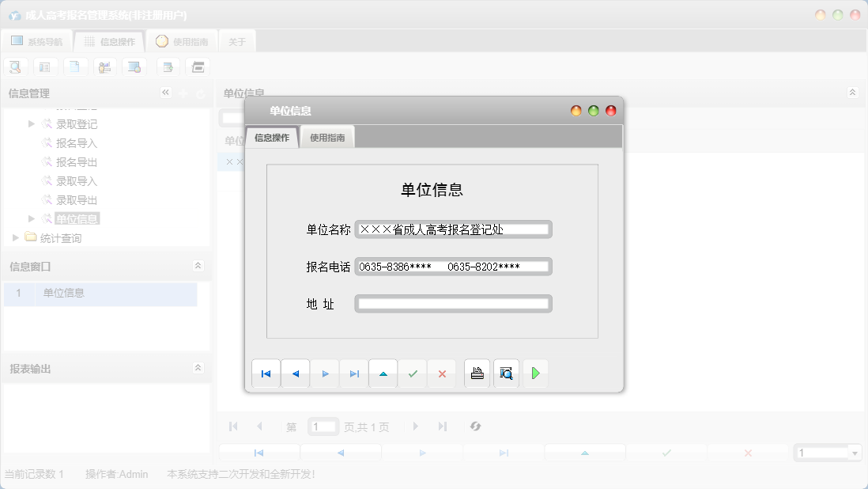This screenshot has height=489, width=868.
Task: Confirm changes with green checkmark in dialog
Action: [413, 373]
